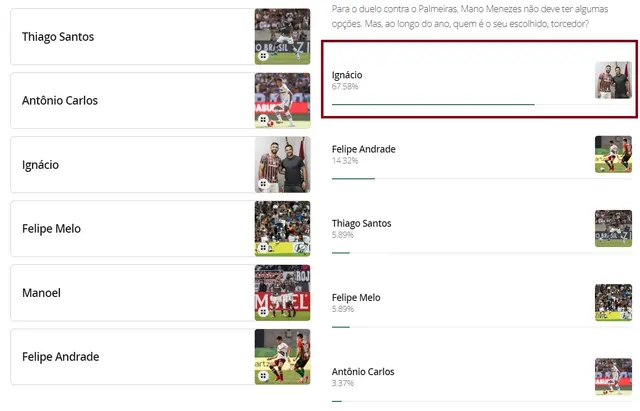This screenshot has height=411, width=640.
Task: Click drag handle icon on Manoel card
Action: click(x=263, y=312)
